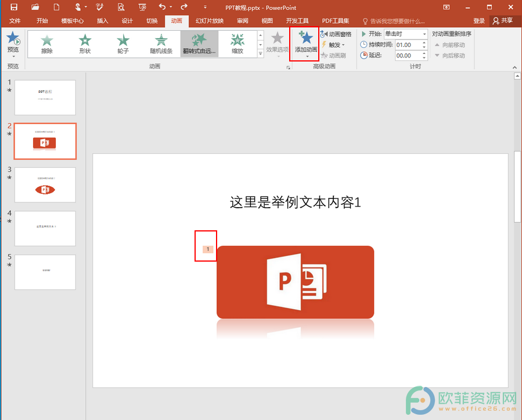The image size is (522, 420).
Task: Select the 随机线条 animation effect
Action: (x=161, y=44)
